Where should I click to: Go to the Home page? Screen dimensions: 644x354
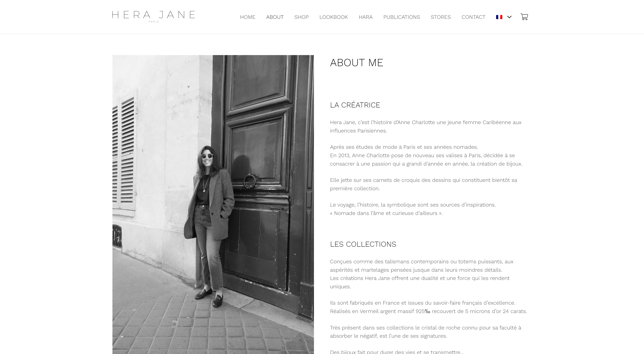(x=248, y=17)
